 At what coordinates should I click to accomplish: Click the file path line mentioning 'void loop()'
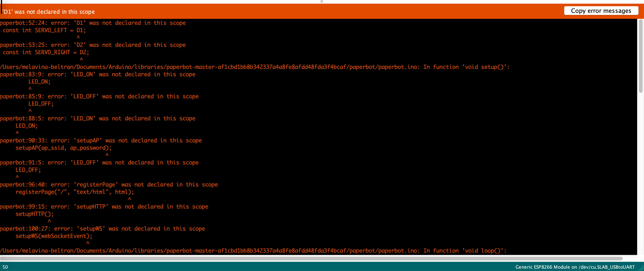(253, 251)
